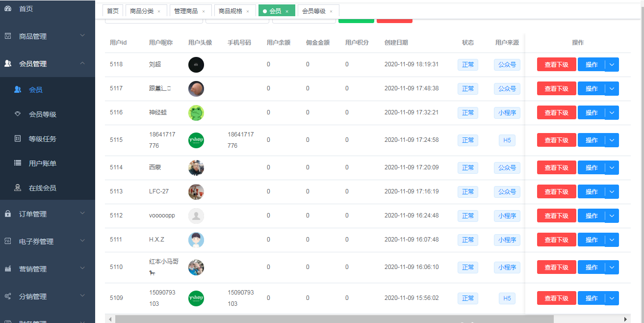This screenshot has width=644, height=323.
Task: Open 操作 dropdown arrow for user 5118
Action: (612, 65)
